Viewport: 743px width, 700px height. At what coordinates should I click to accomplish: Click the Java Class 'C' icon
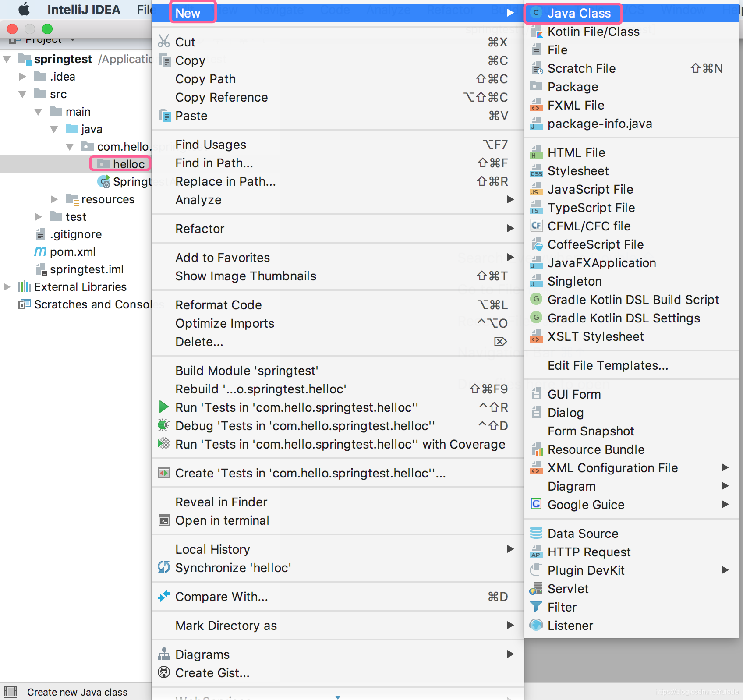[x=536, y=13]
